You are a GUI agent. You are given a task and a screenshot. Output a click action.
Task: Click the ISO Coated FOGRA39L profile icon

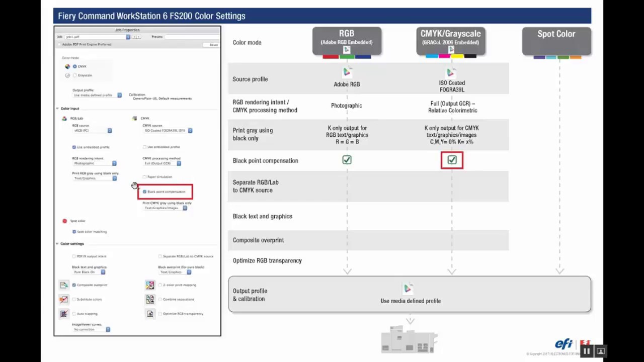click(x=451, y=72)
